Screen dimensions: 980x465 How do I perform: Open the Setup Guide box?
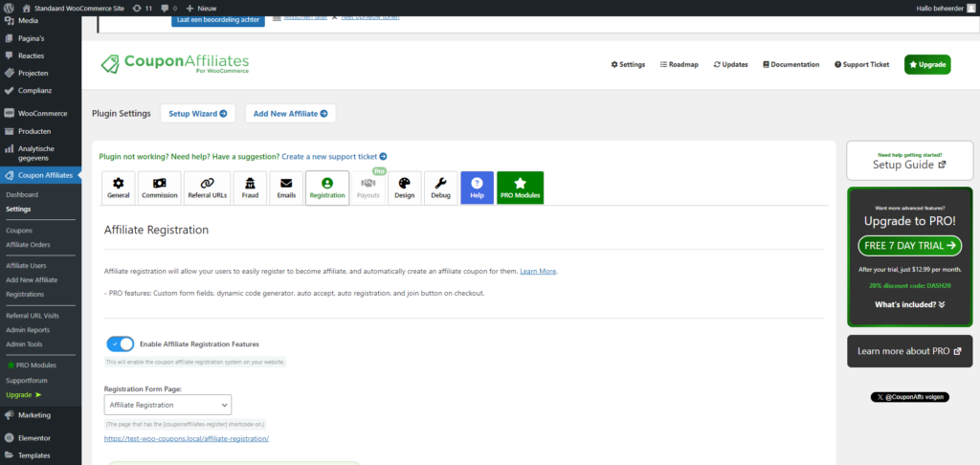point(909,161)
